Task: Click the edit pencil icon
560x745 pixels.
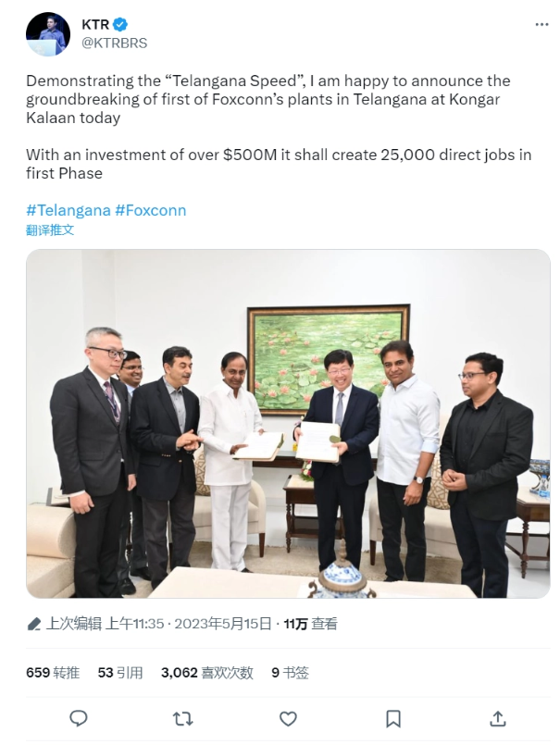Action: [33, 624]
